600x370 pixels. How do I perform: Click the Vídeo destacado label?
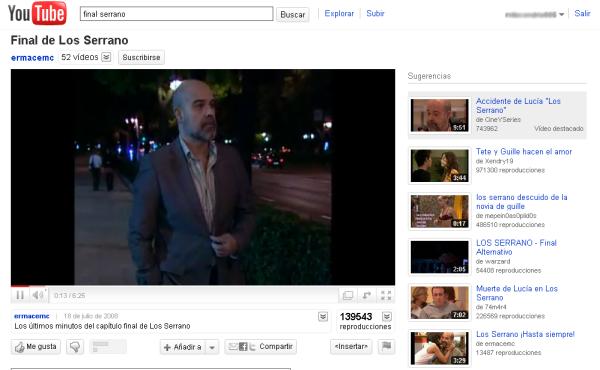click(x=559, y=129)
